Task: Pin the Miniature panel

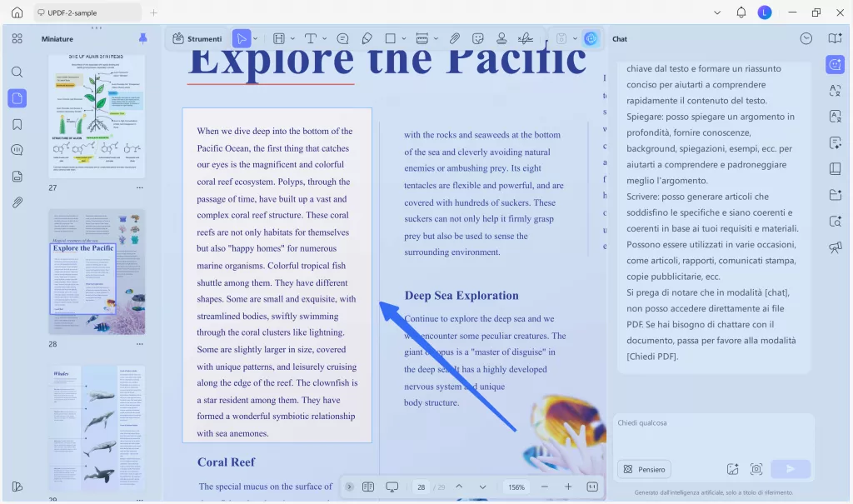Action: point(142,38)
